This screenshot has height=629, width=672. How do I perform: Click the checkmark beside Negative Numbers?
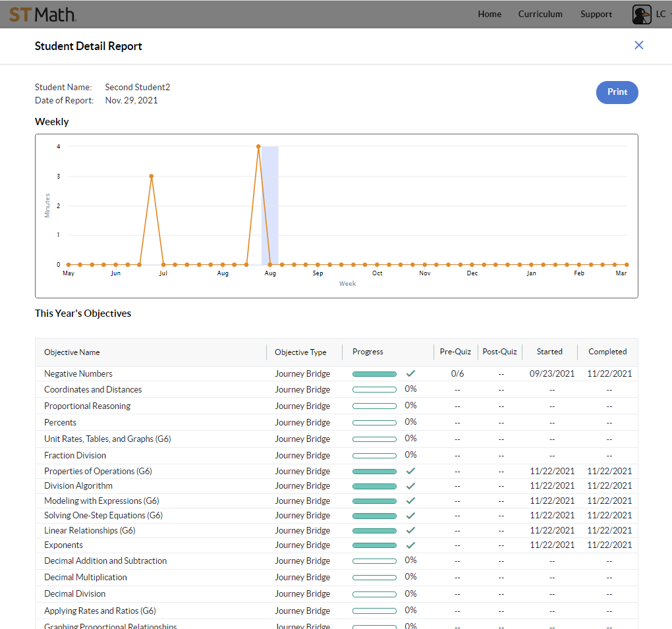(x=410, y=373)
